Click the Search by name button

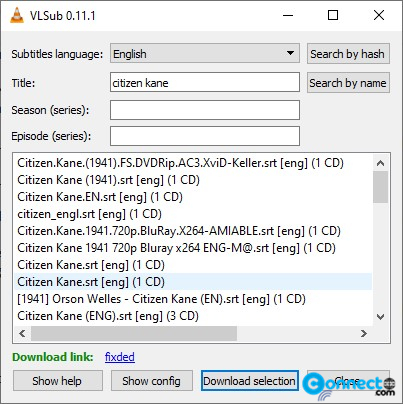coord(348,83)
